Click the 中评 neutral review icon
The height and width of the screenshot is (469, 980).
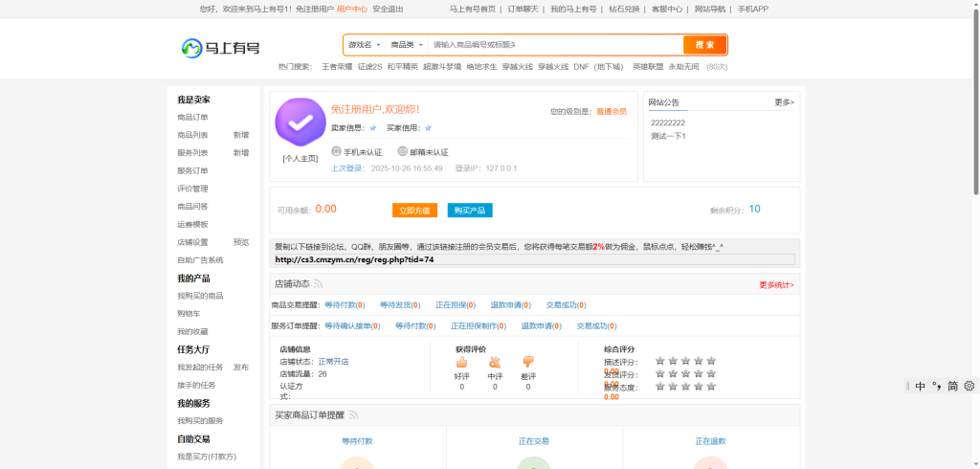pos(495,362)
